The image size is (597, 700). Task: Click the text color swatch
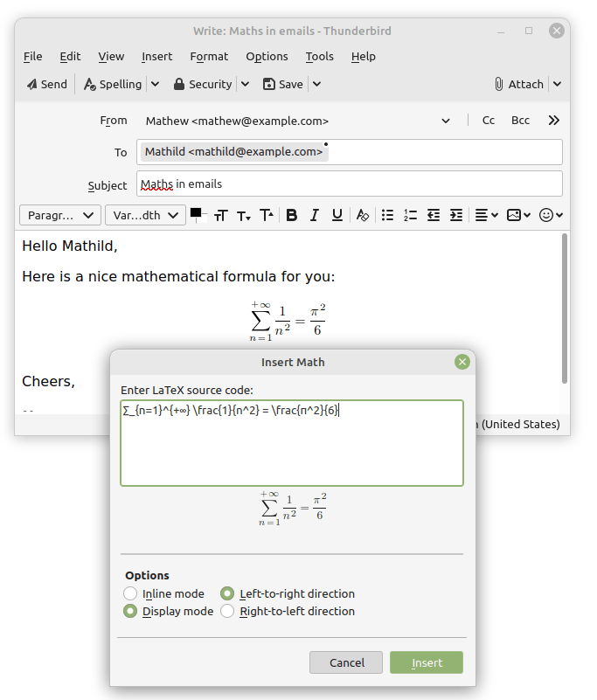(x=195, y=212)
